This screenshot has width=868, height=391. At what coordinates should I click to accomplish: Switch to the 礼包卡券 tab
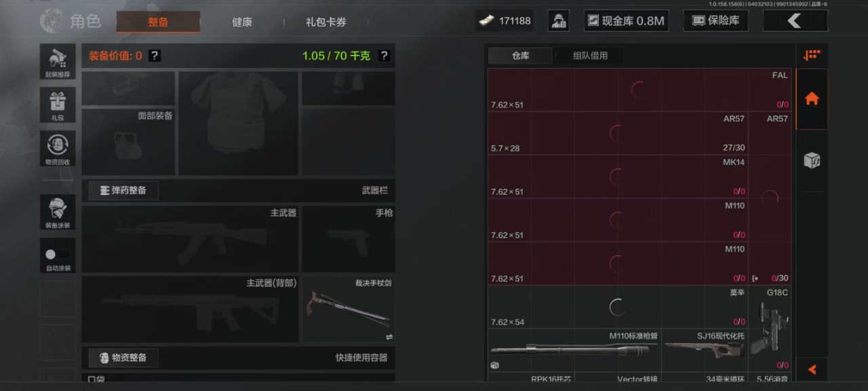pyautogui.click(x=326, y=22)
